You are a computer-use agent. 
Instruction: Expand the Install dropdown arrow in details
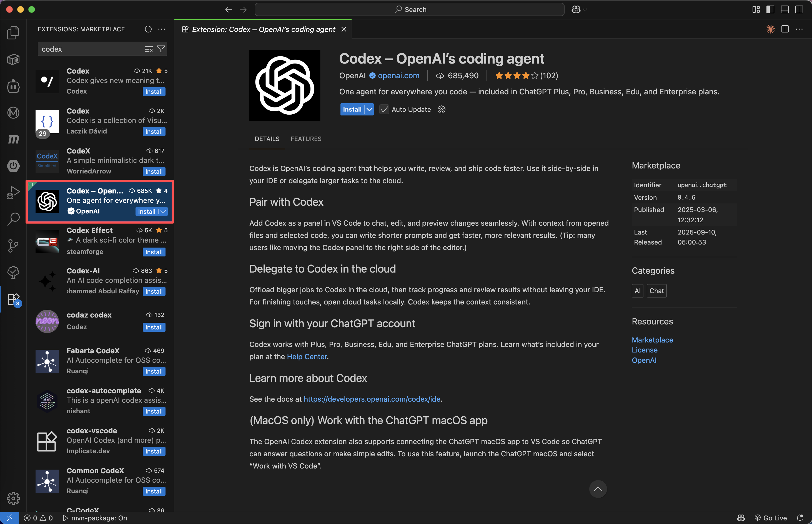pos(369,110)
